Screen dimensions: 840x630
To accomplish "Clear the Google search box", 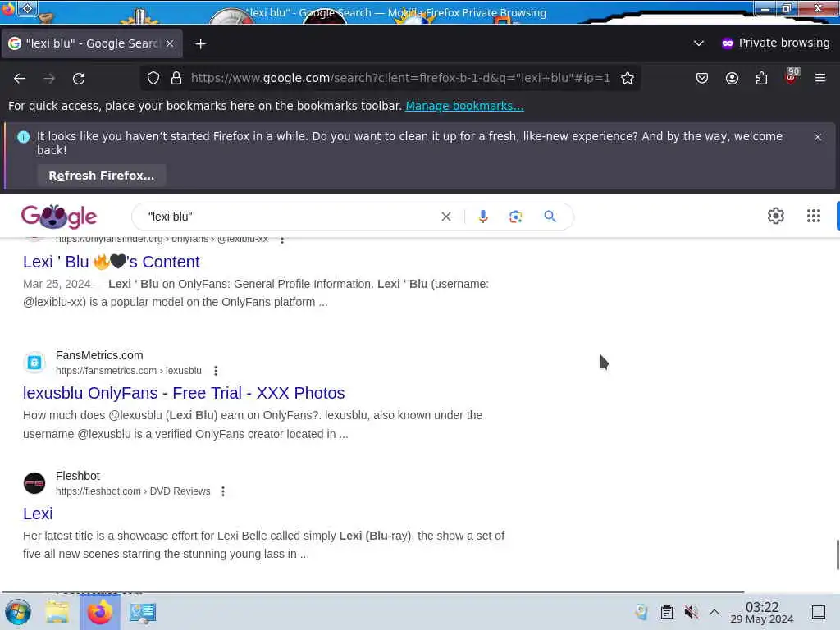I will pos(445,217).
